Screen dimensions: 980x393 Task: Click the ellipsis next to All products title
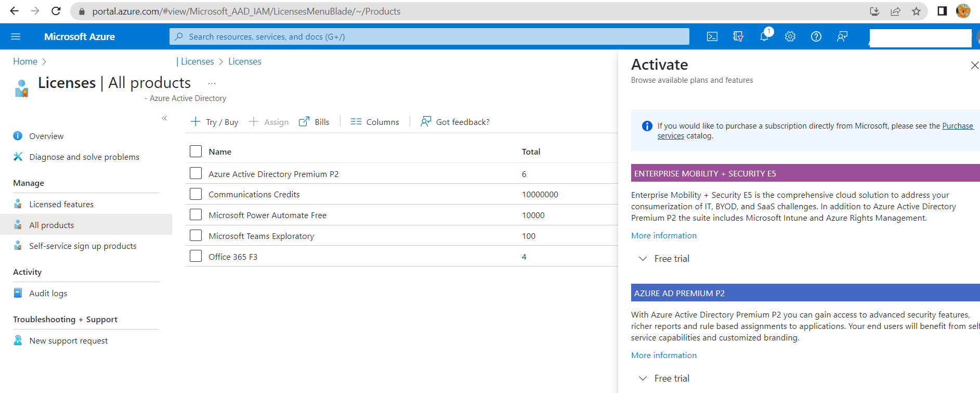212,83
